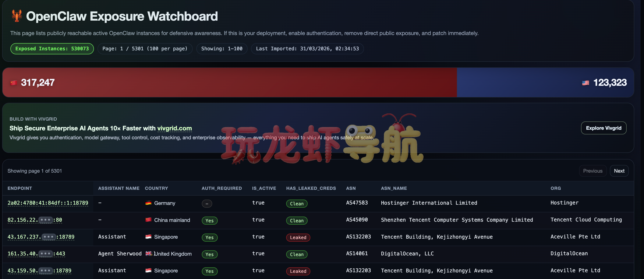This screenshot has width=644, height=279.
Task: Click the AS47583 cell
Action: [357, 203]
